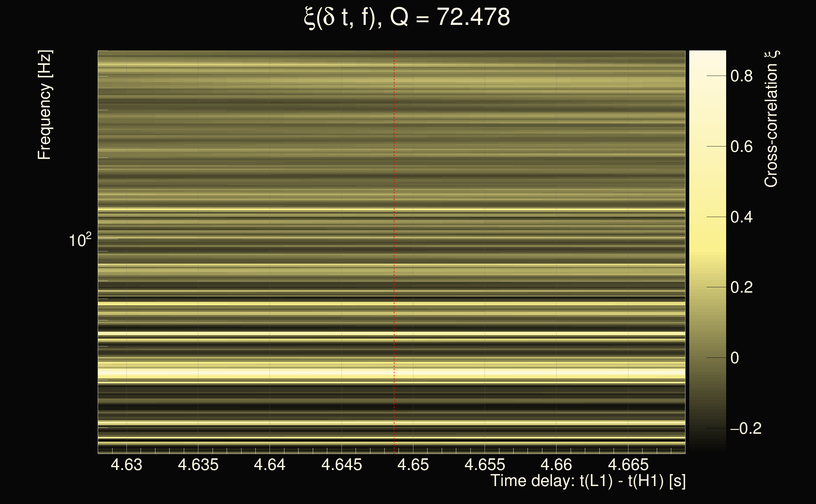Click the red dashed vertical delay marker
The width and height of the screenshot is (816, 504).
point(394,233)
